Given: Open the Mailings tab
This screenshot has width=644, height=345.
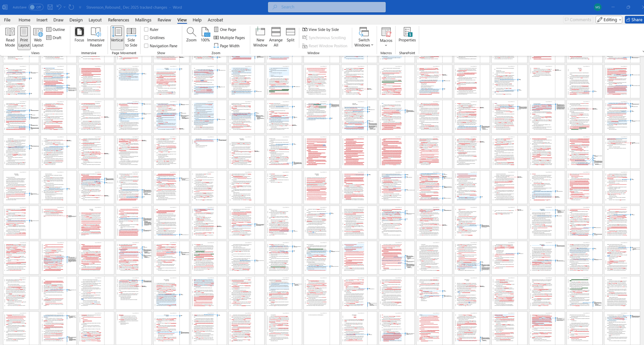Looking at the screenshot, I should pos(143,20).
